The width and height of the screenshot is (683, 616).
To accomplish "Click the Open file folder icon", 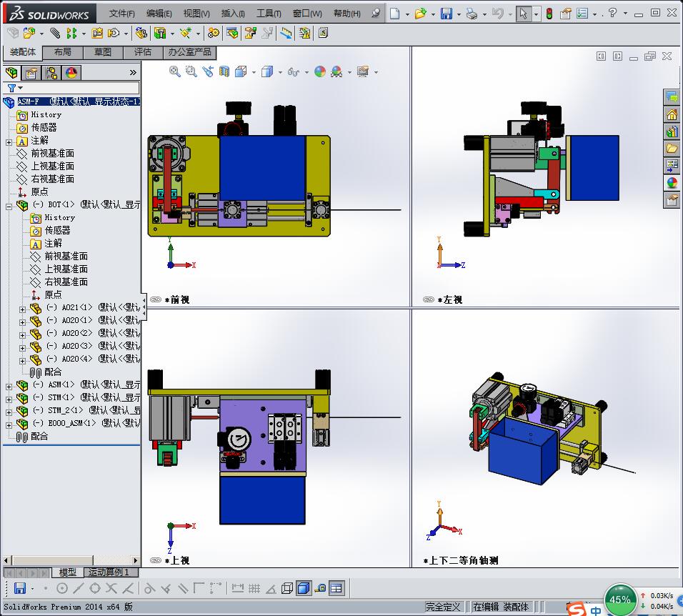I will [x=420, y=14].
